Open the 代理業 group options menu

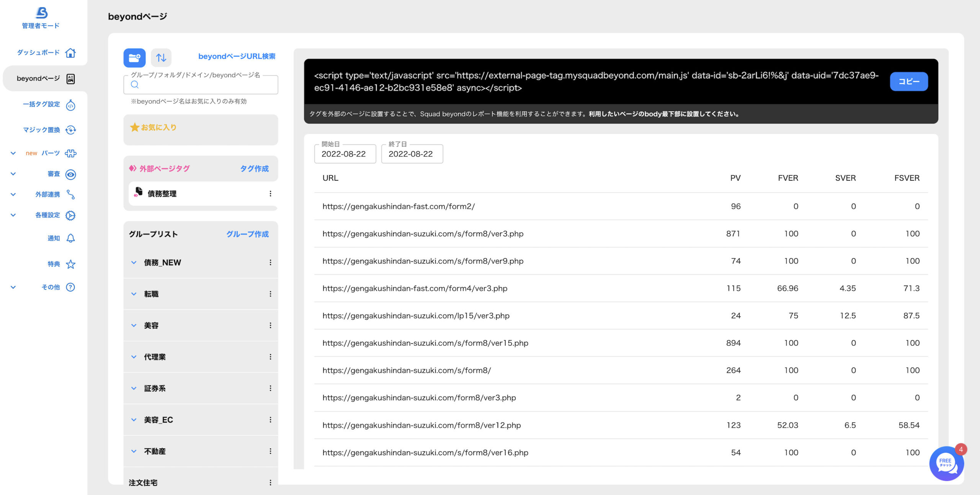click(270, 357)
